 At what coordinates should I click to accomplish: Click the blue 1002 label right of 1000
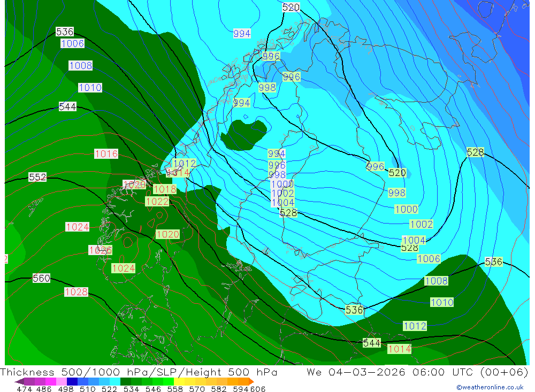coord(422,224)
